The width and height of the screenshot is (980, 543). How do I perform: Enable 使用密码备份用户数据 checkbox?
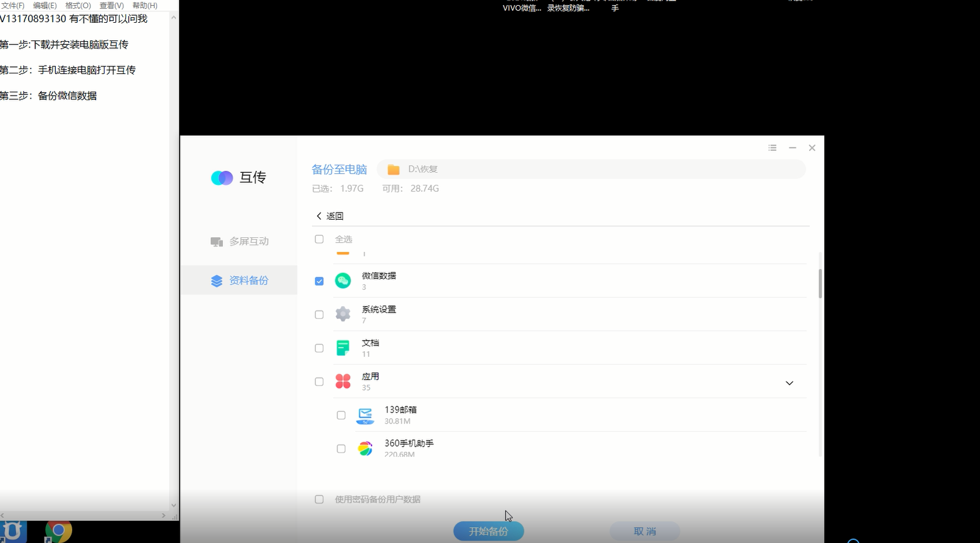tap(319, 499)
